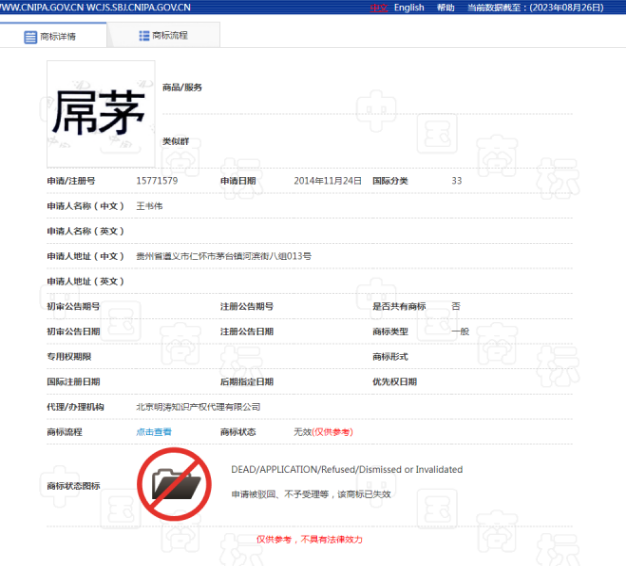The width and height of the screenshot is (627, 566).
Task: Click the application number 15771579
Action: coord(157,181)
